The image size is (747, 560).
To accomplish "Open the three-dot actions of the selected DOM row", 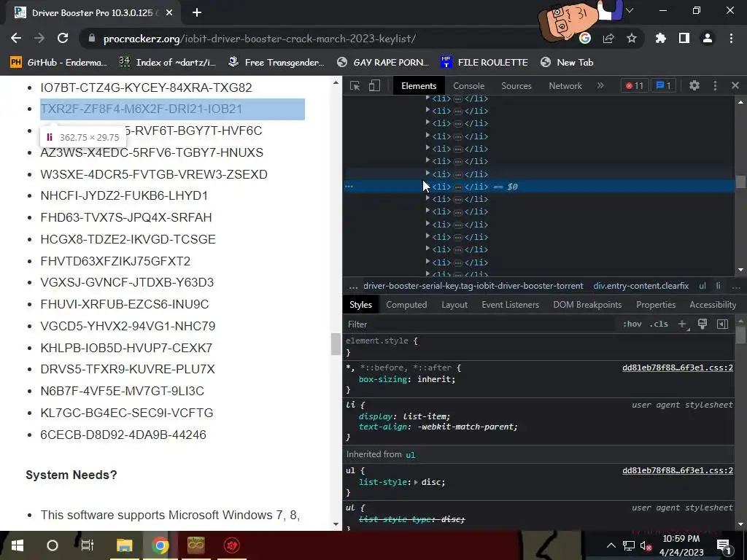I will (349, 186).
